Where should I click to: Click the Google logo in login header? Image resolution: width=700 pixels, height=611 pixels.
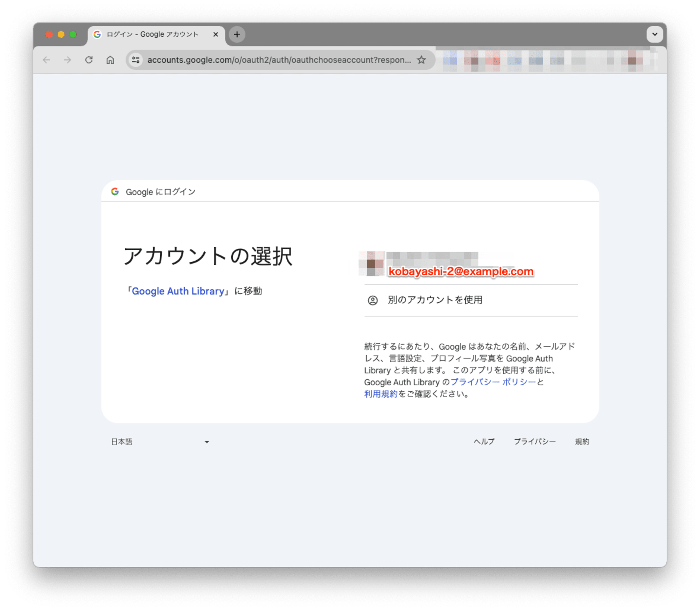[115, 191]
